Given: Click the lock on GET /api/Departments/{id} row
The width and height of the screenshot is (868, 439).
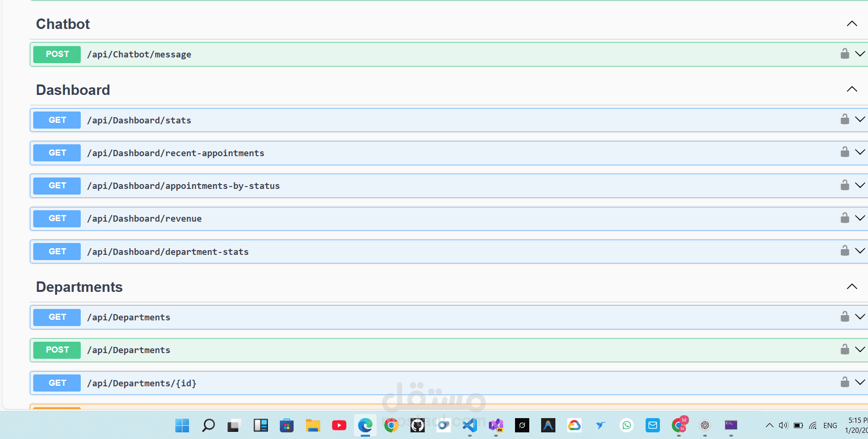Looking at the screenshot, I should [x=845, y=382].
